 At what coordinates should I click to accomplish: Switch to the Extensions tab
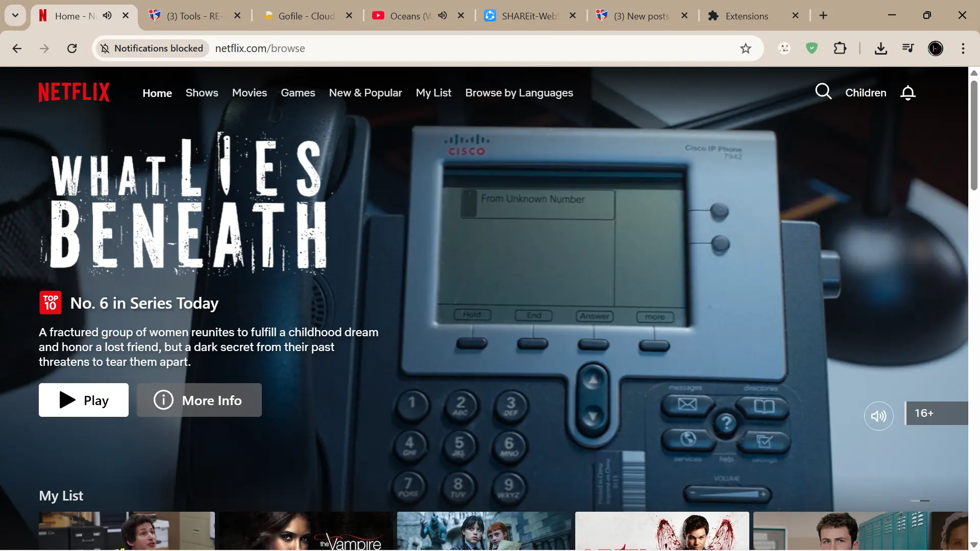coord(746,16)
